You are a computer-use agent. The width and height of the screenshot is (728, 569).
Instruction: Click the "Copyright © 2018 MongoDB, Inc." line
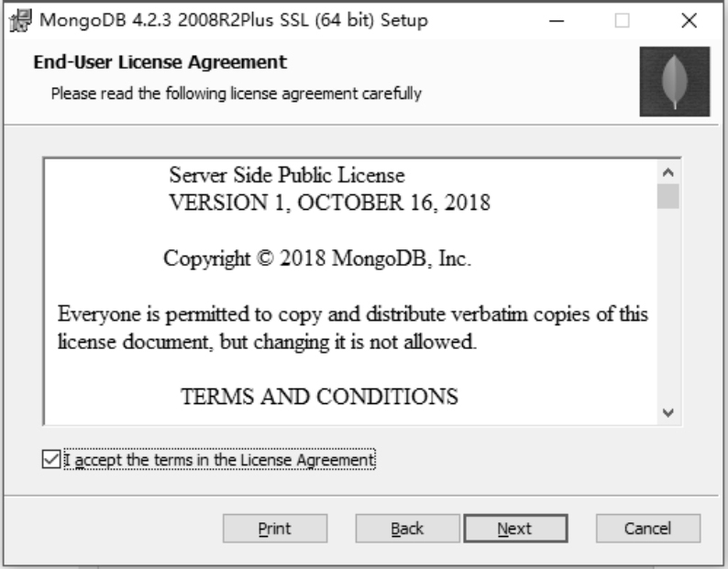point(316,258)
